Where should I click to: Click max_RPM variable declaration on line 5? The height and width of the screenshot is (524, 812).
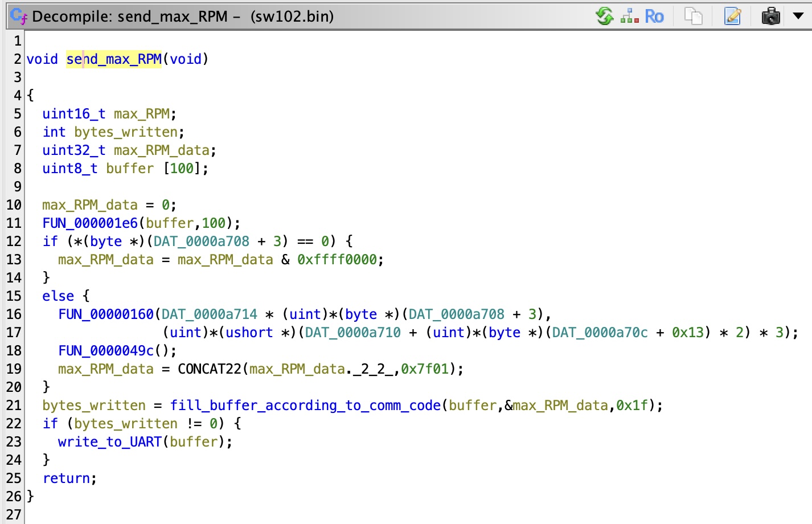coord(142,114)
